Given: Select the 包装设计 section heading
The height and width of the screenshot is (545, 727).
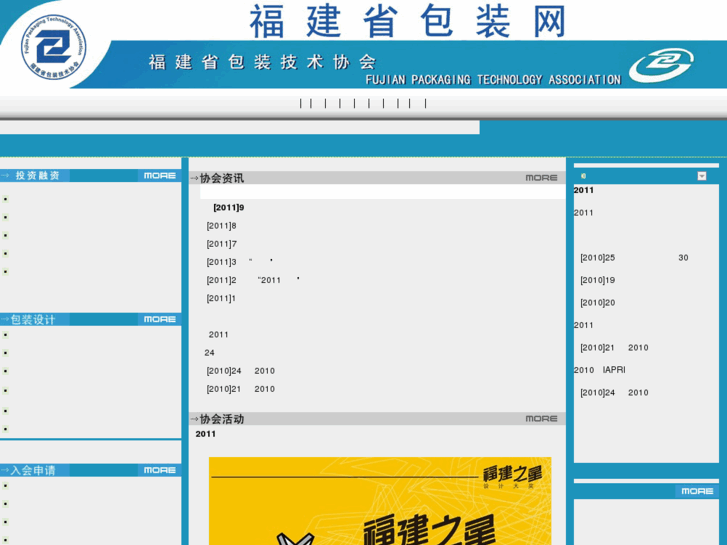Looking at the screenshot, I should pyautogui.click(x=32, y=320).
